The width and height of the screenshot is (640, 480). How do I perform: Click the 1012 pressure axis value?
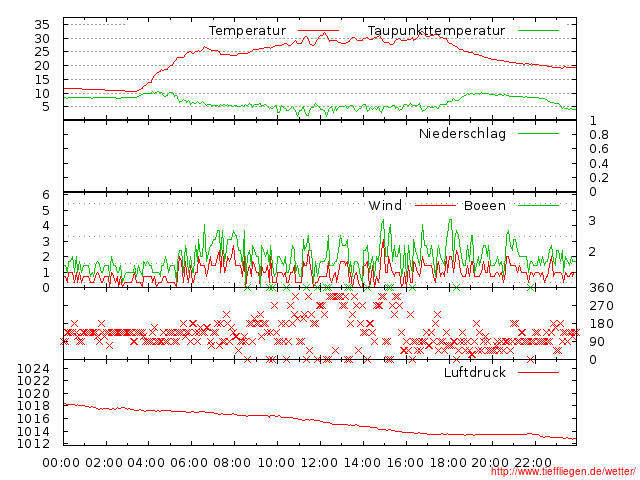click(x=33, y=443)
